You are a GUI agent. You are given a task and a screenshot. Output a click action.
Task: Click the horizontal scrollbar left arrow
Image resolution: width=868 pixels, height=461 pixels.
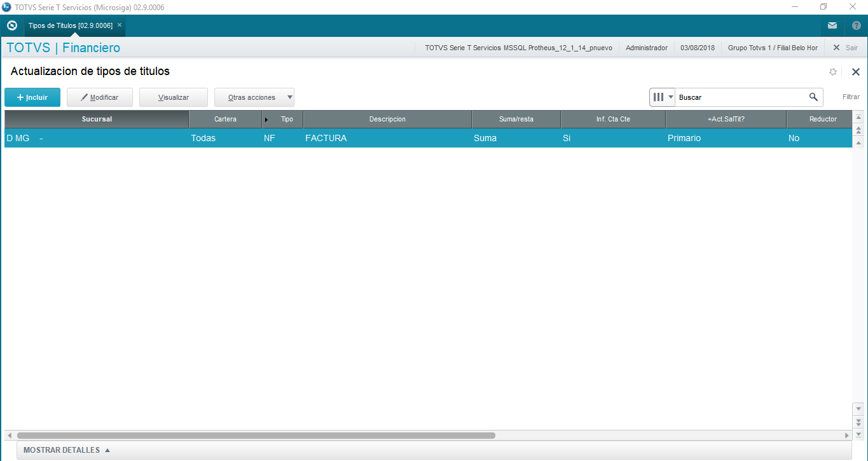point(10,436)
